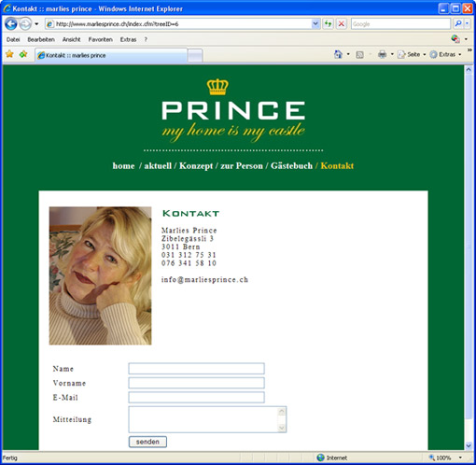
Task: Go to the Gästebuch page link
Action: (x=291, y=165)
